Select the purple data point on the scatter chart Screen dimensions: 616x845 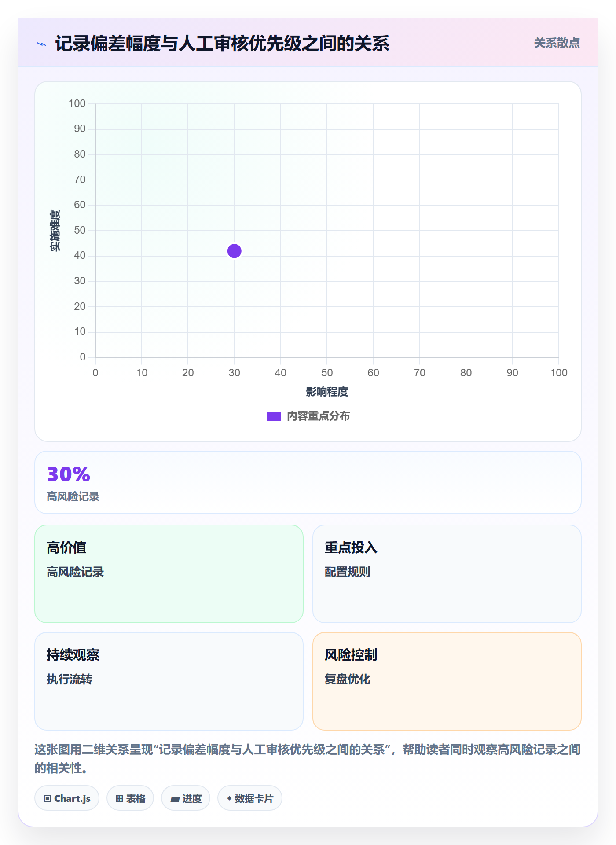point(235,251)
